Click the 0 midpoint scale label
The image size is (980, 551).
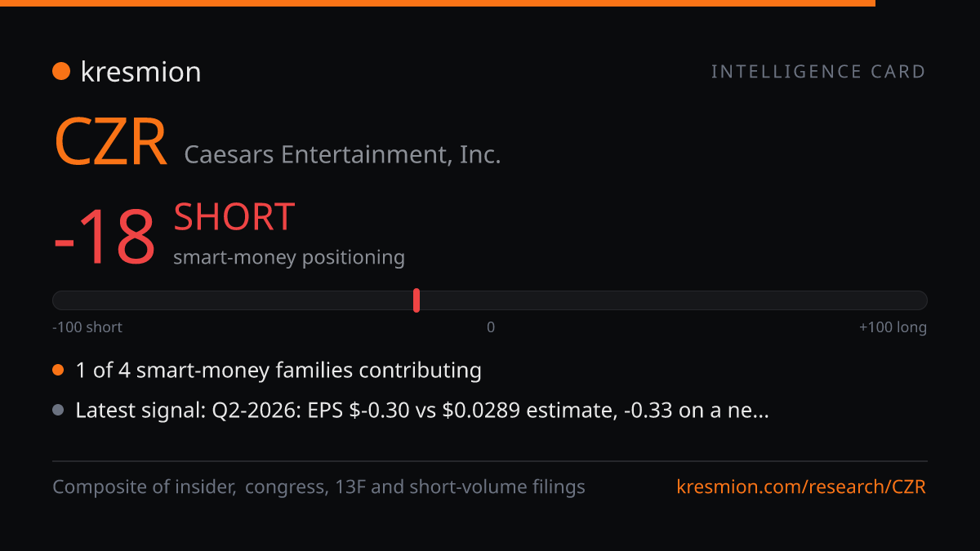491,327
